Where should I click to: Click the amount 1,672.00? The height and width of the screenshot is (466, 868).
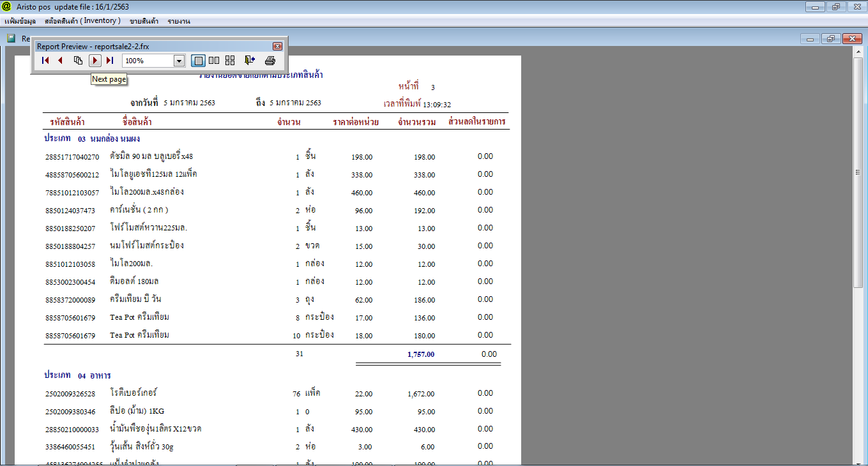(x=422, y=395)
